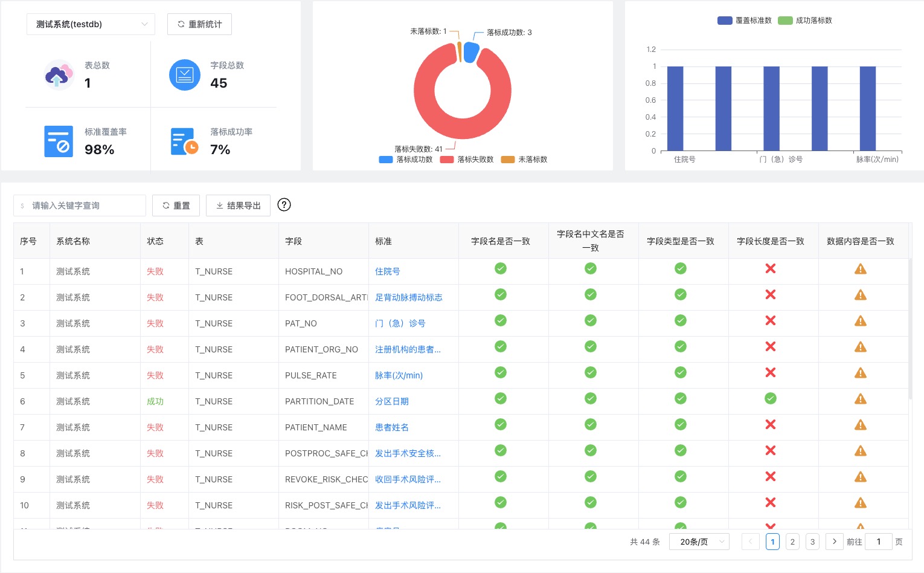924x573 pixels.
Task: Click the blue field count icon
Action: pyautogui.click(x=184, y=75)
